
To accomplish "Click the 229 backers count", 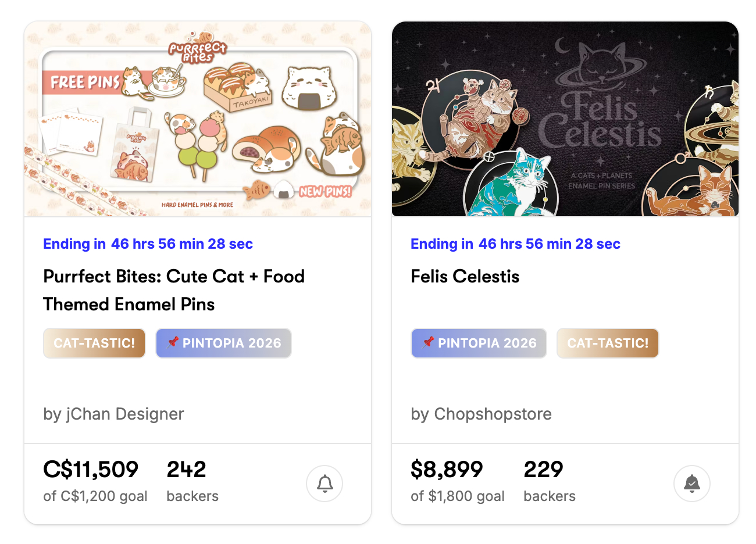I will pos(543,470).
